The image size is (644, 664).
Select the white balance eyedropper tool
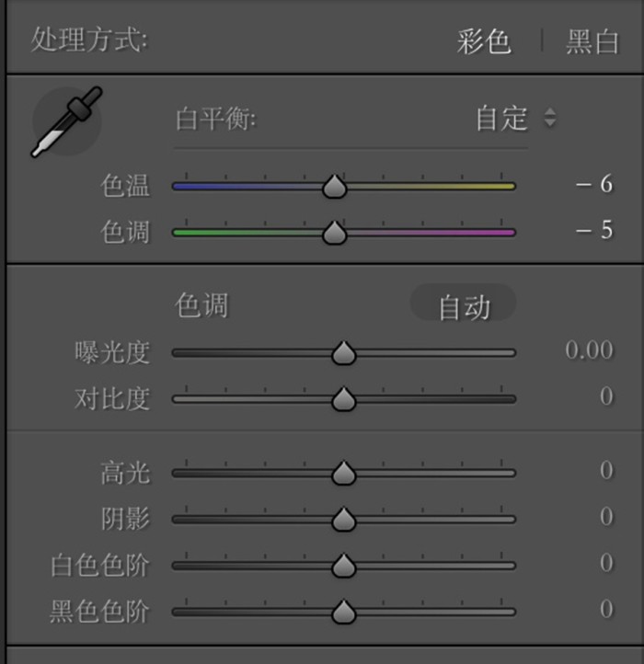click(66, 121)
